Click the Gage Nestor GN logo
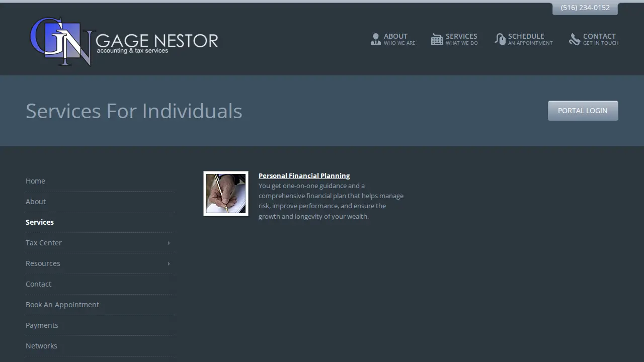Screen dimensions: 644x362 click(61, 41)
